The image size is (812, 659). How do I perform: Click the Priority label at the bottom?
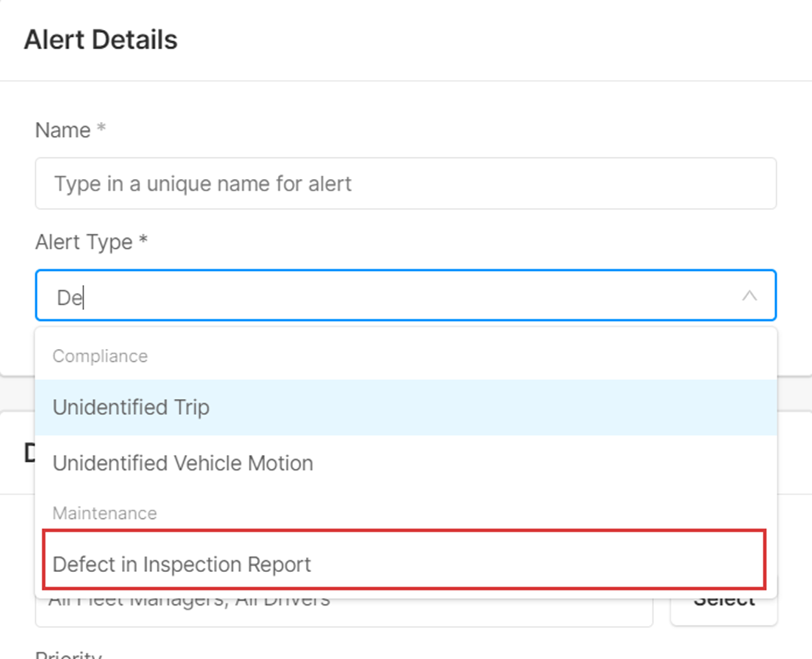[67, 655]
